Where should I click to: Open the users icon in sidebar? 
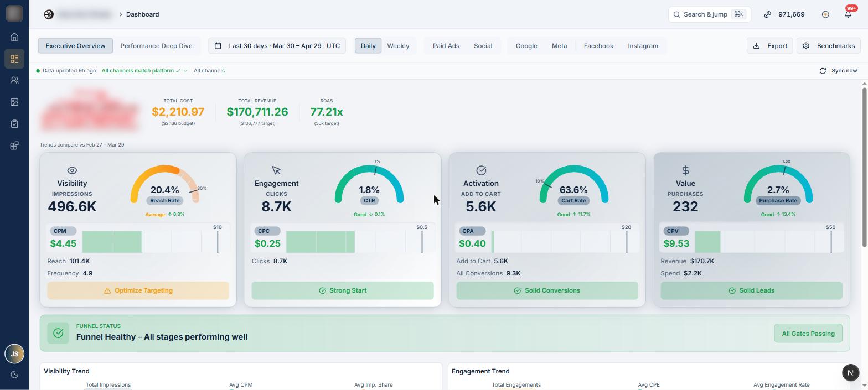click(x=14, y=80)
